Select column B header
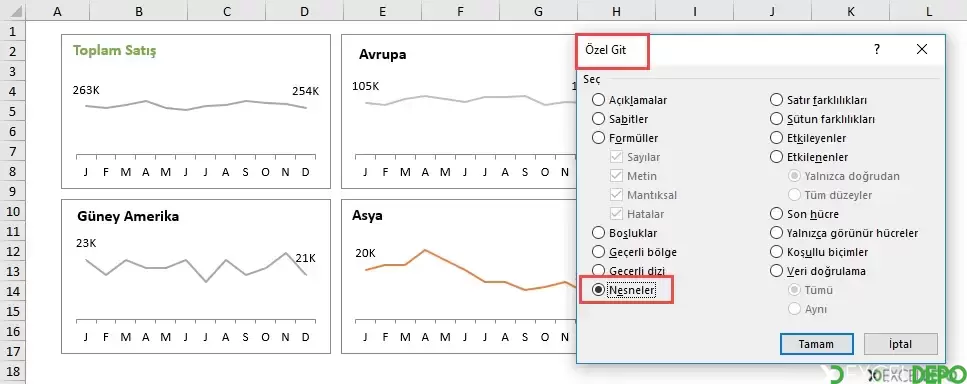The image size is (967, 384). click(139, 11)
